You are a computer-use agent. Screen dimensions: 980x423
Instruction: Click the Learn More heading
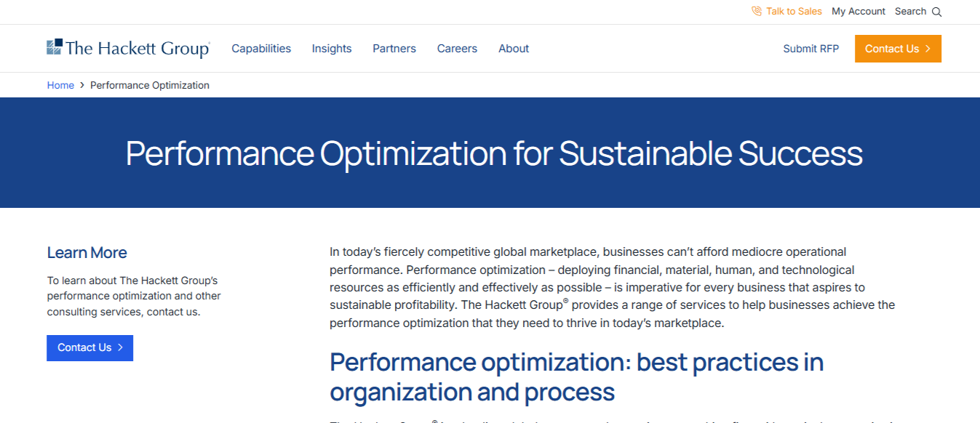(x=87, y=253)
